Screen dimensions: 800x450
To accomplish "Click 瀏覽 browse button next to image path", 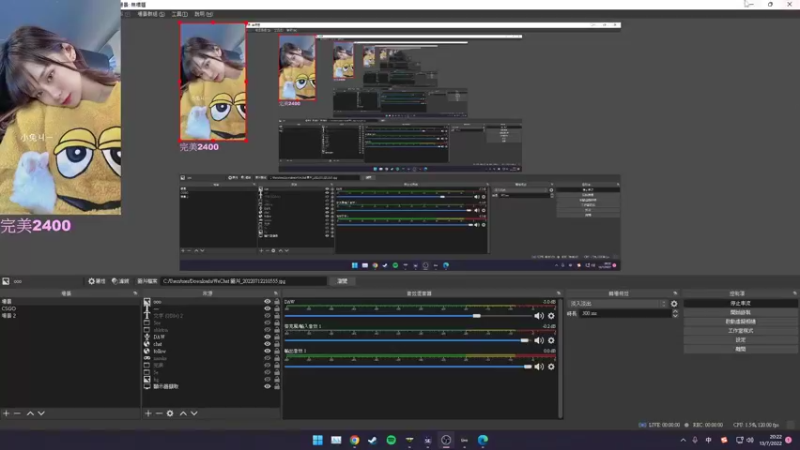I will tap(342, 281).
